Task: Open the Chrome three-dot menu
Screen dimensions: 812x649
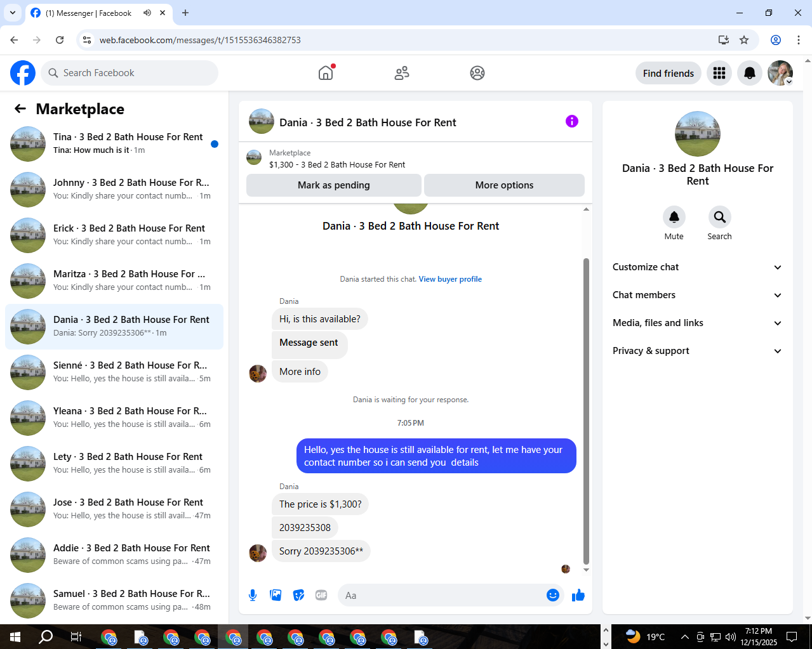Action: pyautogui.click(x=799, y=40)
